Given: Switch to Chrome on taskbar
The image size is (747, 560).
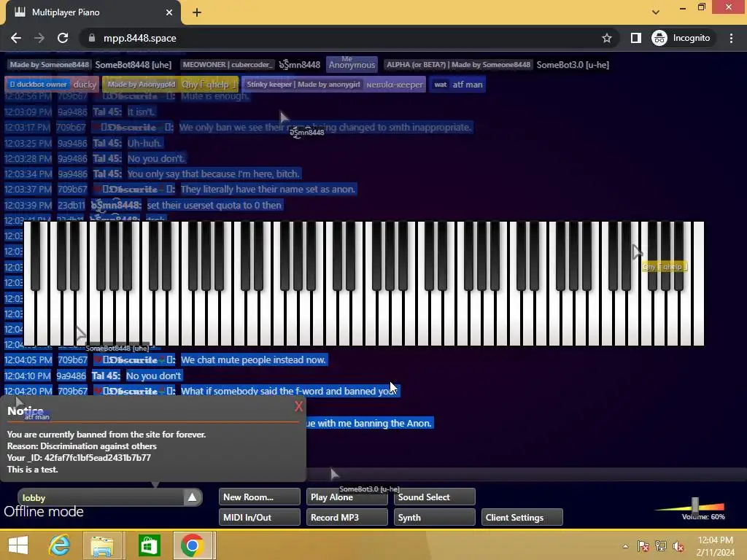Looking at the screenshot, I should click(193, 545).
